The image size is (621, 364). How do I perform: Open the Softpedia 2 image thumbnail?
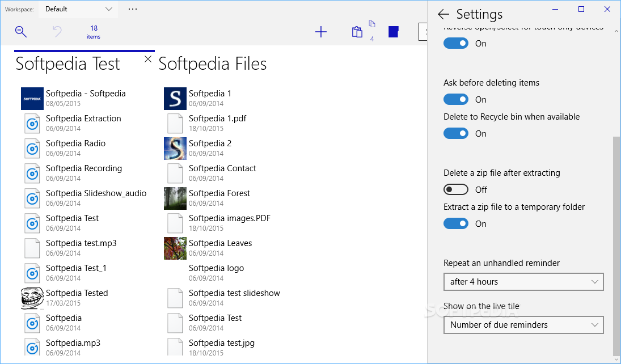click(x=175, y=149)
